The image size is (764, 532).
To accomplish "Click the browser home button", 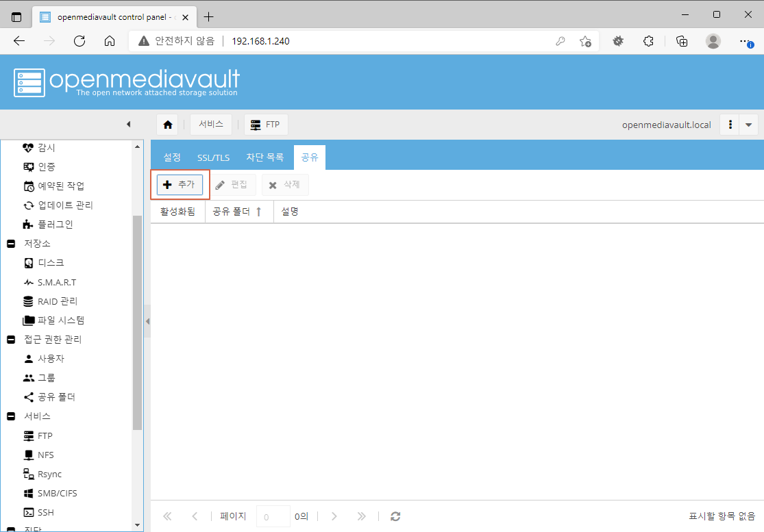I will click(x=110, y=41).
